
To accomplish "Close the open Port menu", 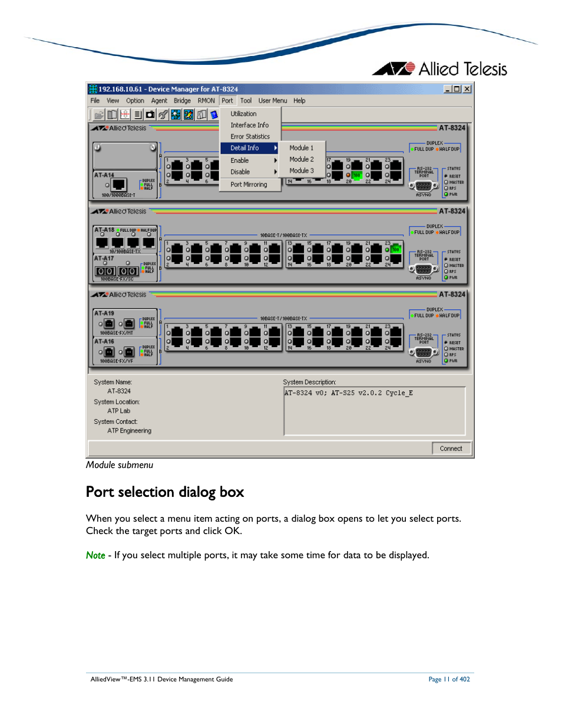I will (x=227, y=101).
